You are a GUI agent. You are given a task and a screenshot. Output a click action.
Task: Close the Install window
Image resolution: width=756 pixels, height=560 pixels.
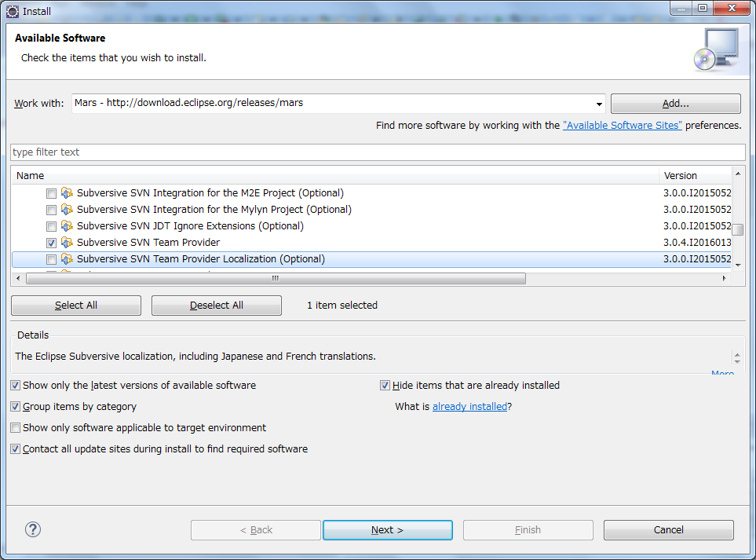pos(732,9)
